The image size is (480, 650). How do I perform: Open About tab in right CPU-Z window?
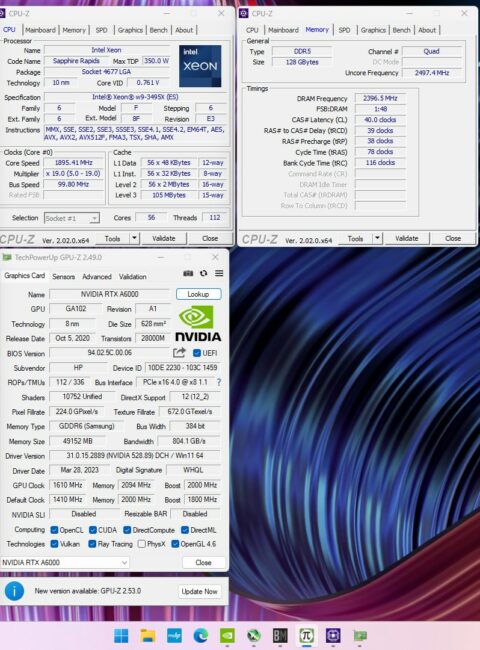[427, 30]
